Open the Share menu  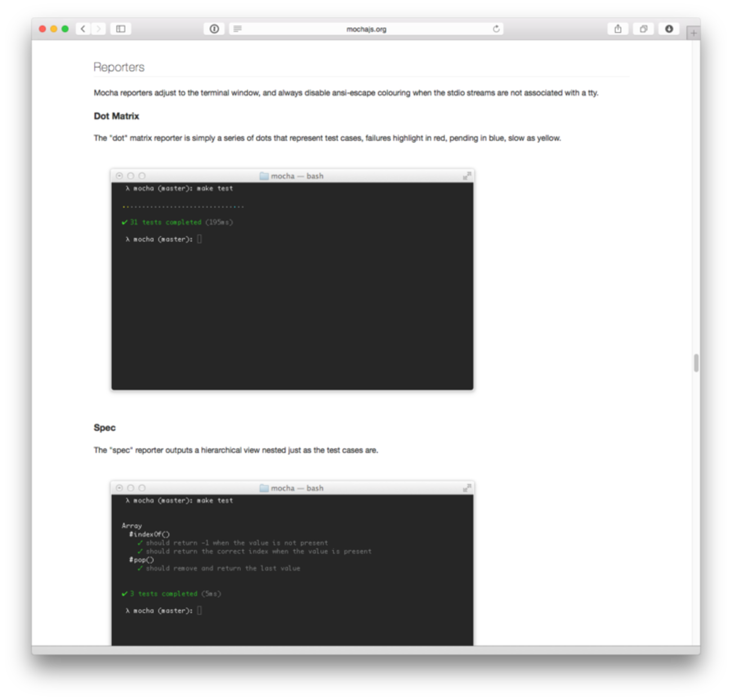618,29
